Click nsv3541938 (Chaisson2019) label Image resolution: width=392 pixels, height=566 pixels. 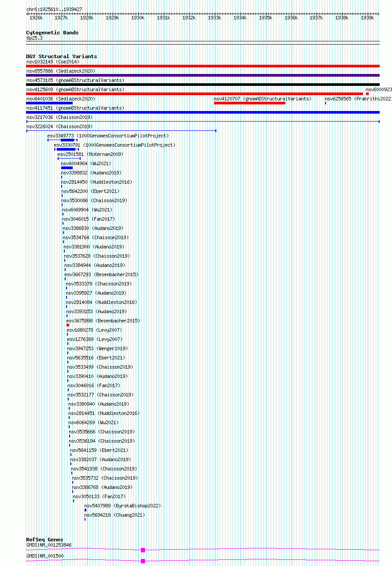[x=104, y=469]
